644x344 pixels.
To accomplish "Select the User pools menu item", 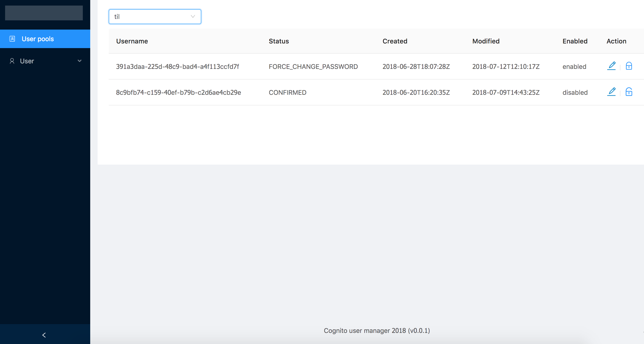I will tap(37, 39).
